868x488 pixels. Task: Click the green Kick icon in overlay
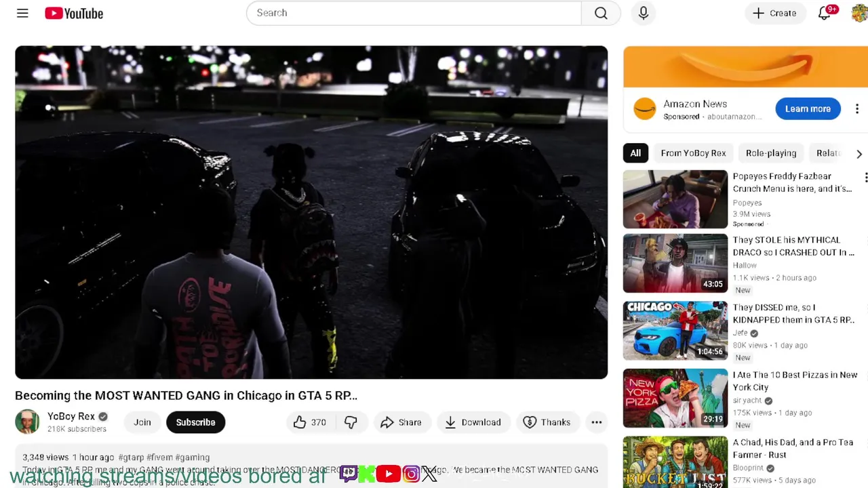coord(367,473)
